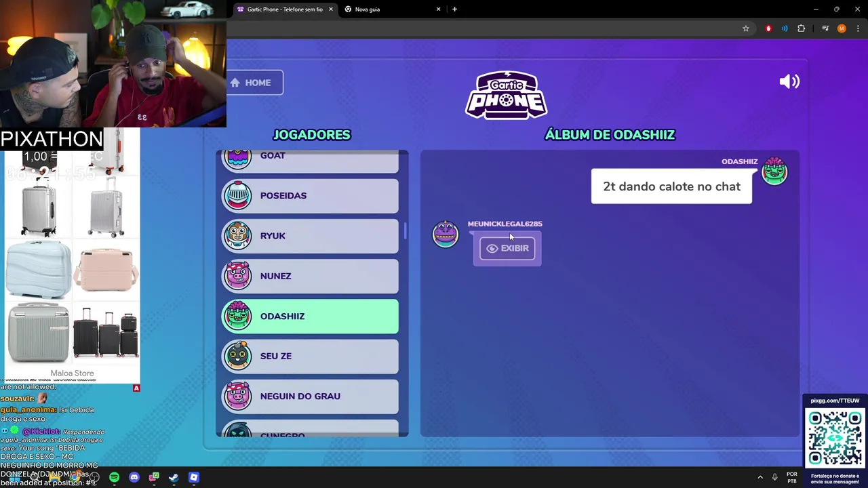Click the pink vanity case image
Screen dimensions: 868x488
(x=106, y=269)
